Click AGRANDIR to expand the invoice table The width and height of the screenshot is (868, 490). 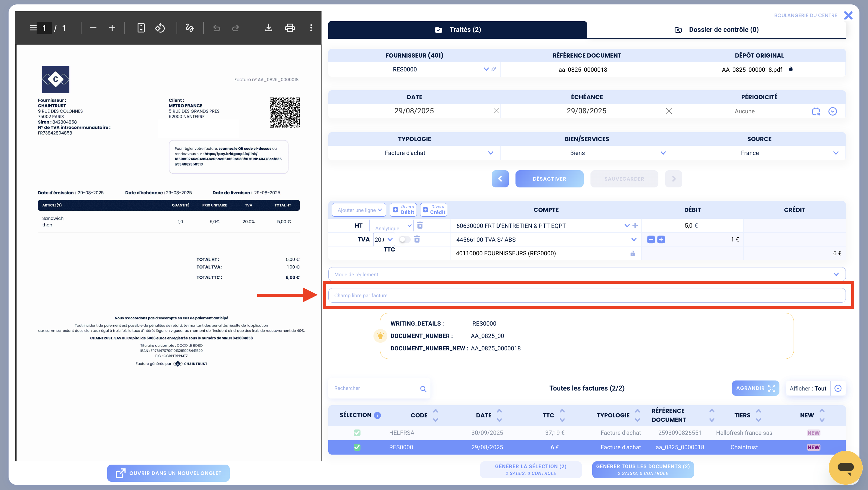coord(756,388)
